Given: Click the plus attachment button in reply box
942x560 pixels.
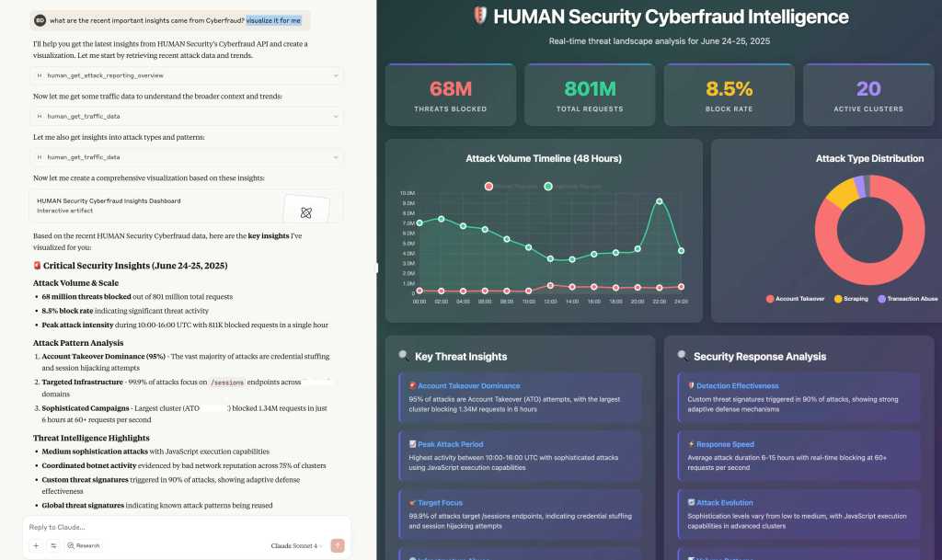Looking at the screenshot, I should point(36,545).
